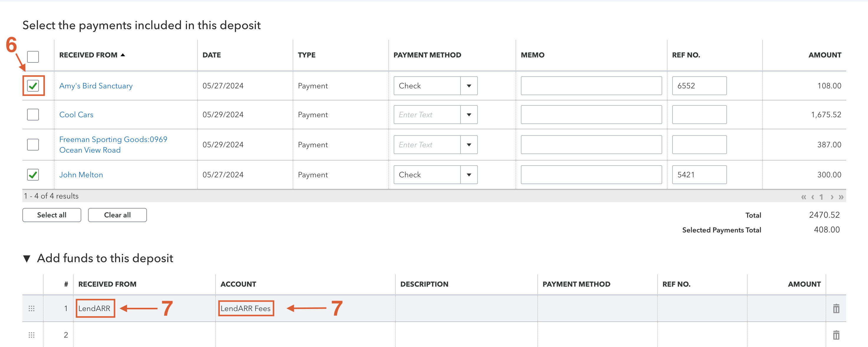This screenshot has width=868, height=347.
Task: Select the Cool Cars payment checkbox
Action: coord(33,115)
